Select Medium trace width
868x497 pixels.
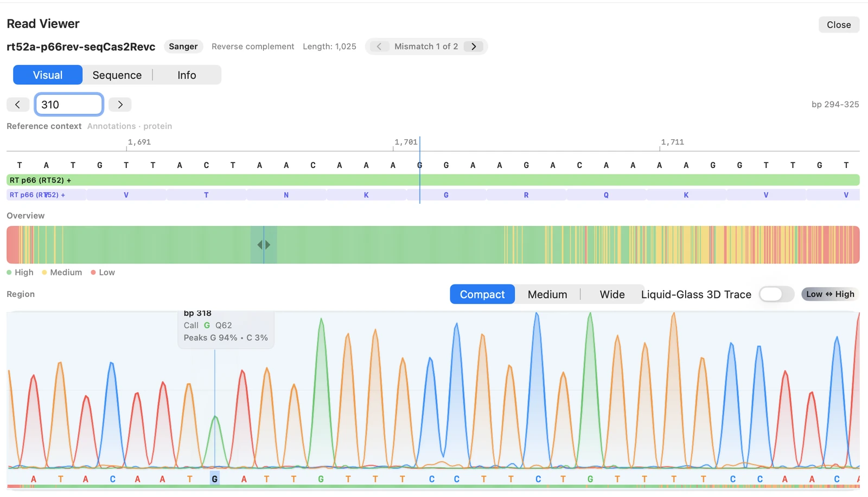547,294
